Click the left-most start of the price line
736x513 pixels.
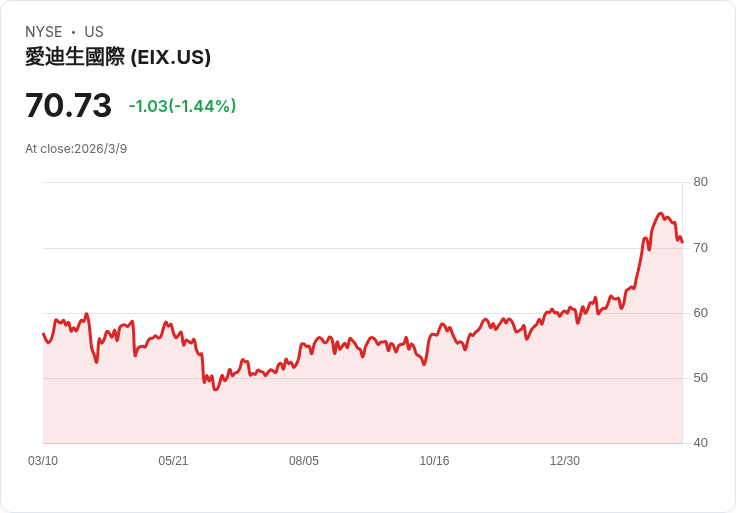click(43, 334)
